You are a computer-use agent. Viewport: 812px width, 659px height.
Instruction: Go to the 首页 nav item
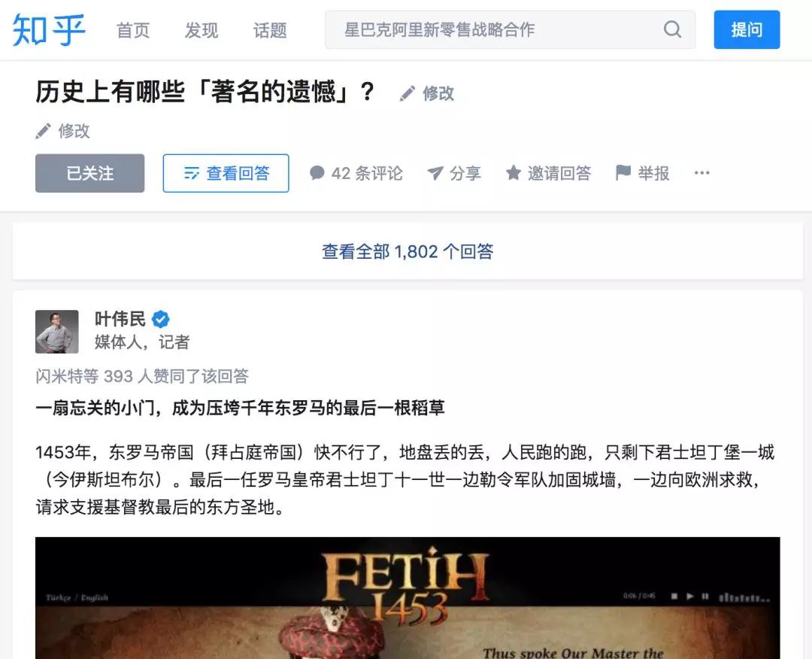[133, 30]
